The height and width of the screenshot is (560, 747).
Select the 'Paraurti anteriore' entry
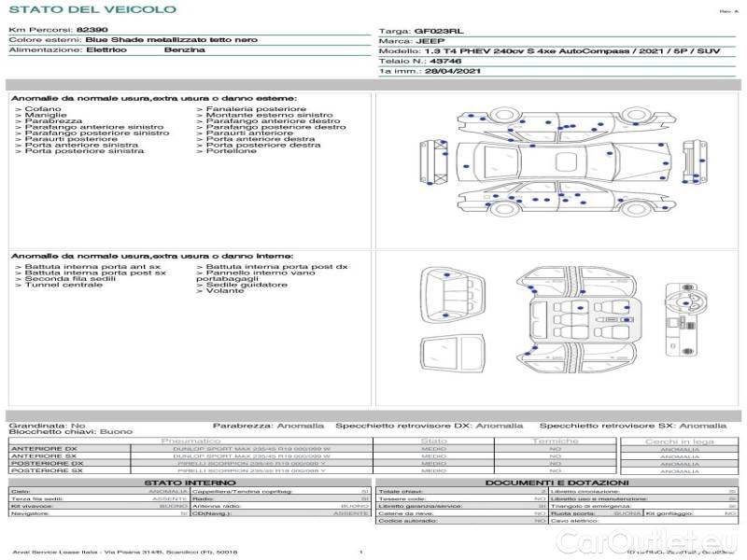coord(249,133)
